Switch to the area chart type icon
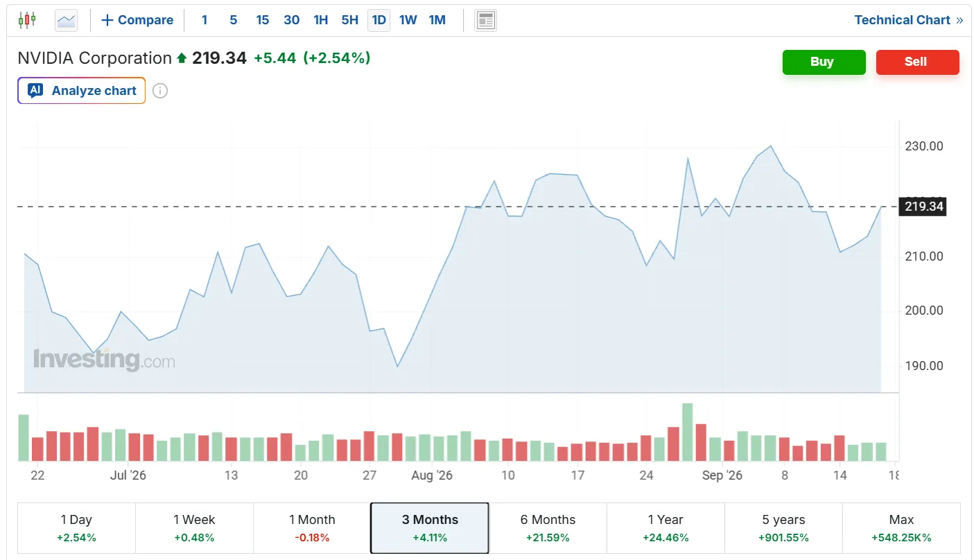The width and height of the screenshot is (974, 560). point(67,20)
